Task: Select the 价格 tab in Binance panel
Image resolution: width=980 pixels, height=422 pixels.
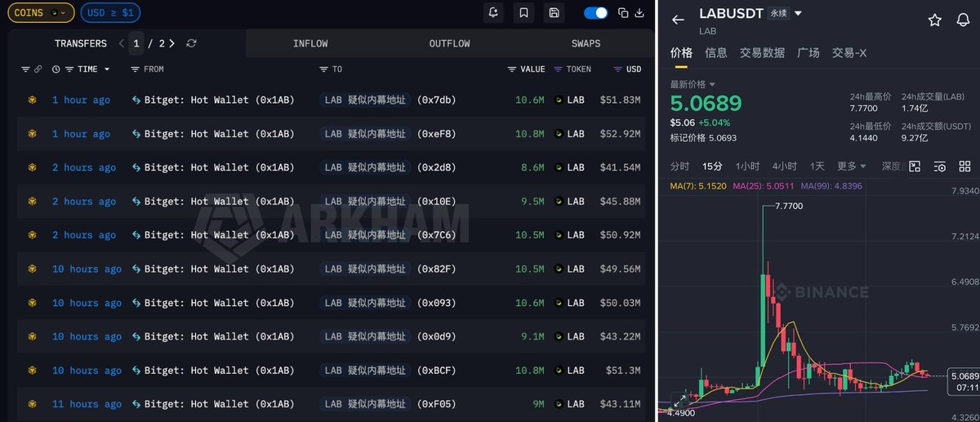Action: point(681,53)
